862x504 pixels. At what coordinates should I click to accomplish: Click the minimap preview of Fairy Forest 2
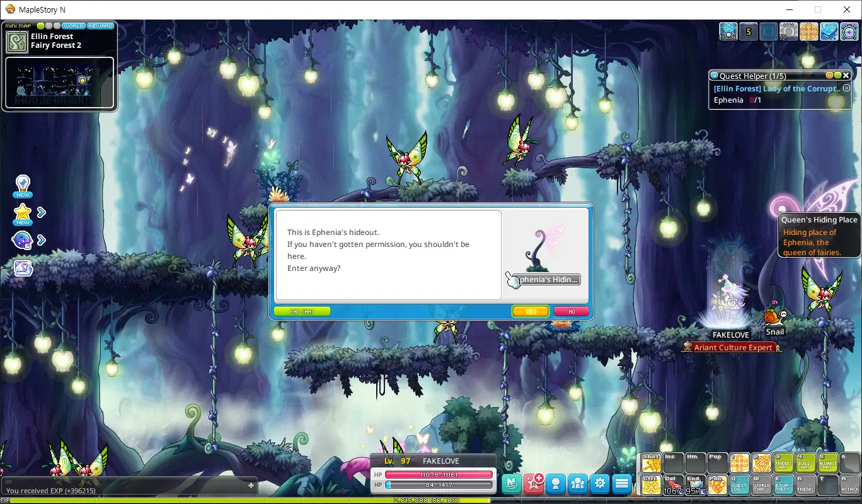59,83
